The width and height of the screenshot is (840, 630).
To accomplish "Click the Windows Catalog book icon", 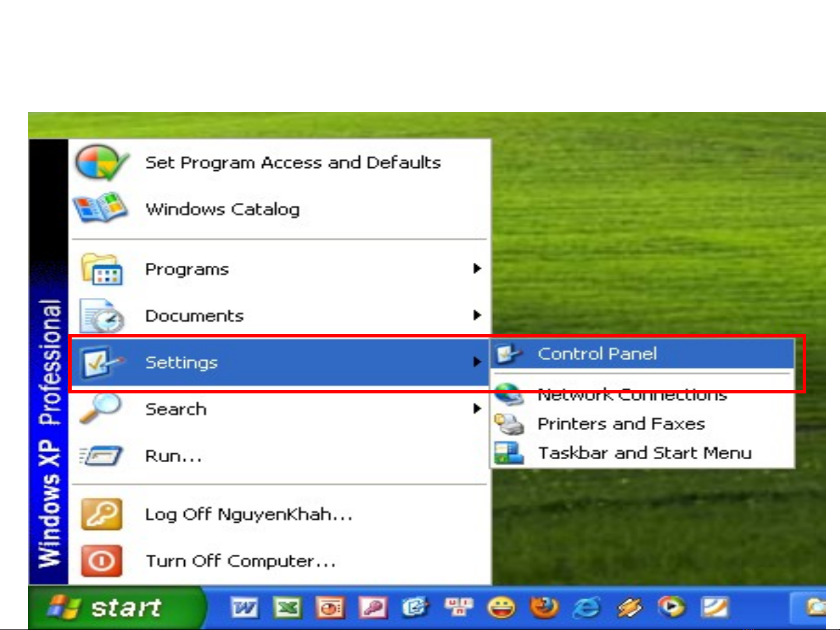I will pos(100,209).
